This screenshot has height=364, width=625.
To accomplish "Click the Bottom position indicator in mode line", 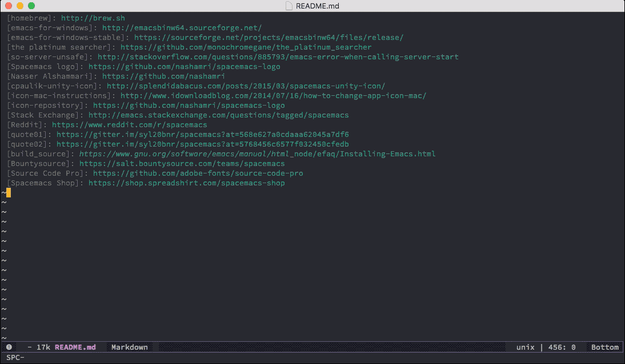I will click(604, 347).
